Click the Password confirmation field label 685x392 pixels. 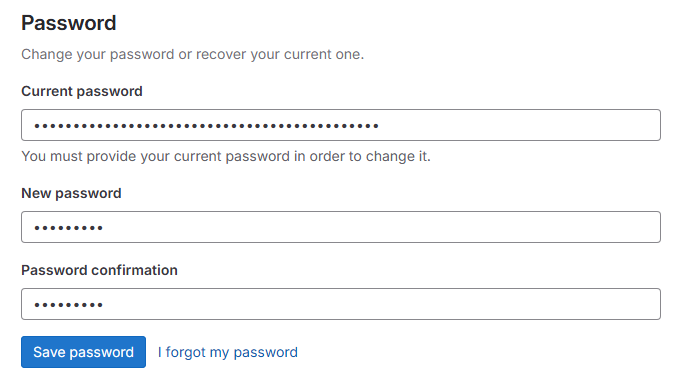tap(99, 270)
